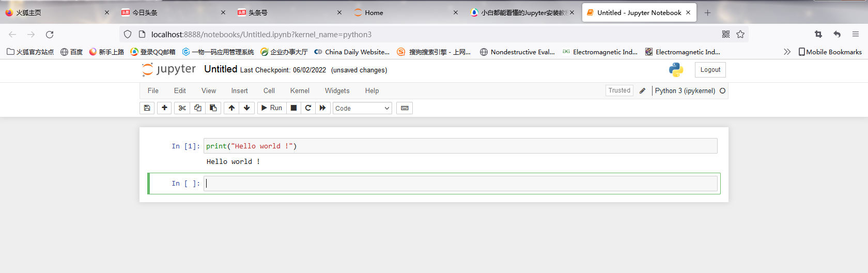Switch to the 今日头条 tab

174,12
